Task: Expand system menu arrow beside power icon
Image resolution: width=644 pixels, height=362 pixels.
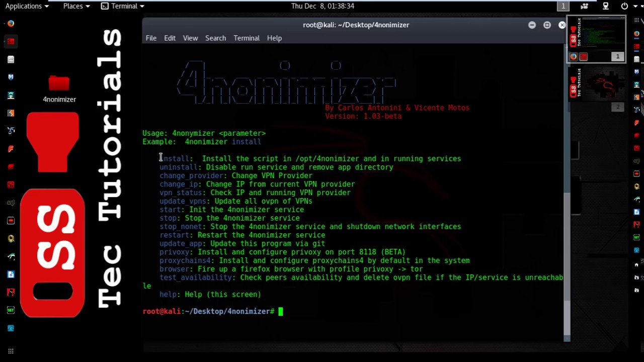Action: tap(635, 6)
